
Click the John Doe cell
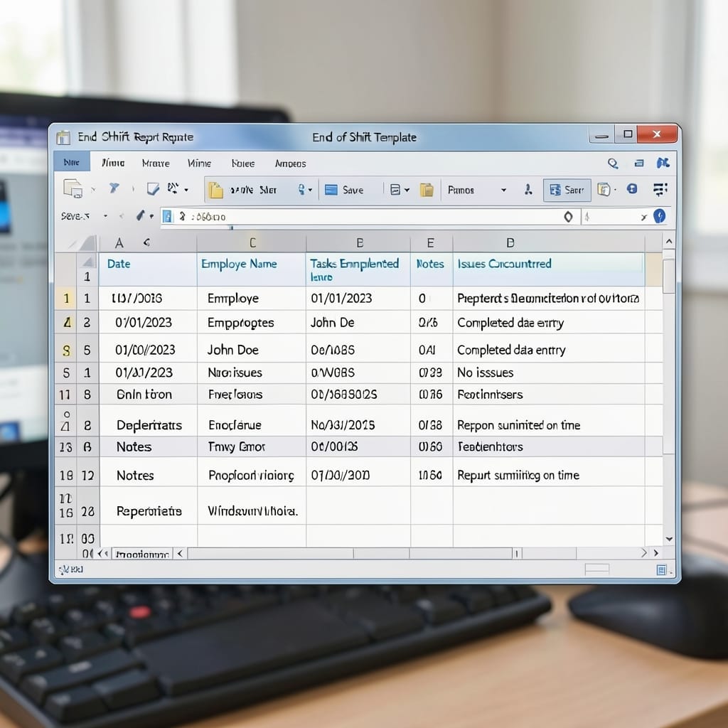coord(251,350)
